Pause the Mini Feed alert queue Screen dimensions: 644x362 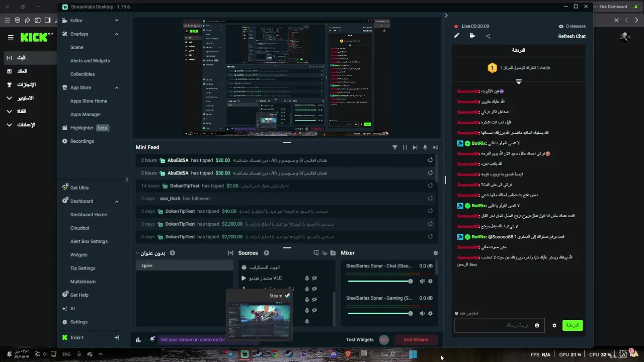[405, 147]
